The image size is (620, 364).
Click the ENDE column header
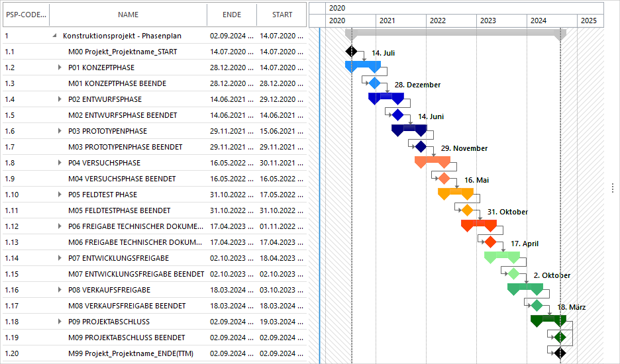pyautogui.click(x=232, y=15)
